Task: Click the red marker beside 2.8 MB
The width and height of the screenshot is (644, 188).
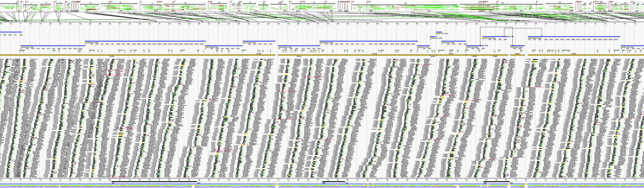Action: coord(480,46)
